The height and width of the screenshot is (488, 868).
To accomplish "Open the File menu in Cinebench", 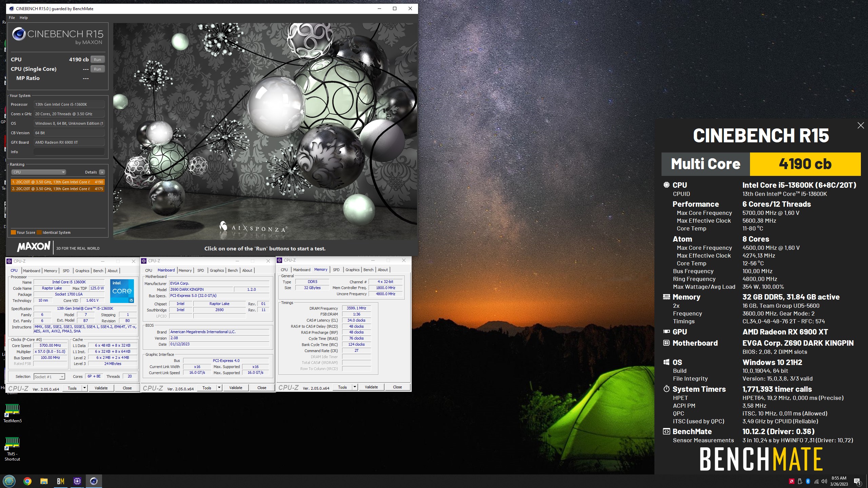I will click(12, 18).
